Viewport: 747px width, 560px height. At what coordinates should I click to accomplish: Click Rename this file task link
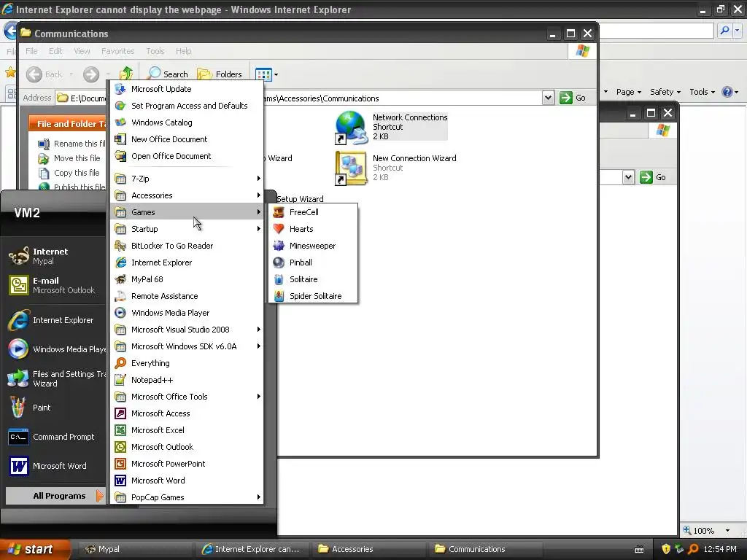(x=72, y=144)
